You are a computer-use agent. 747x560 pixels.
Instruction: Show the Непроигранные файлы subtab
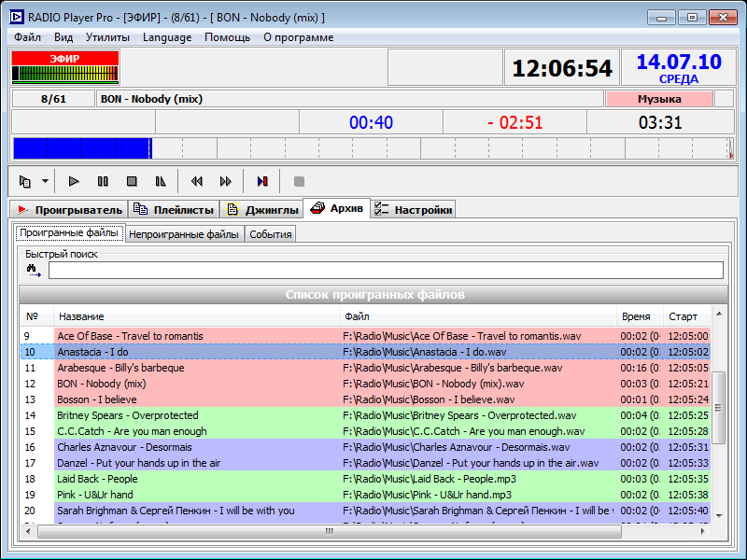click(x=184, y=234)
